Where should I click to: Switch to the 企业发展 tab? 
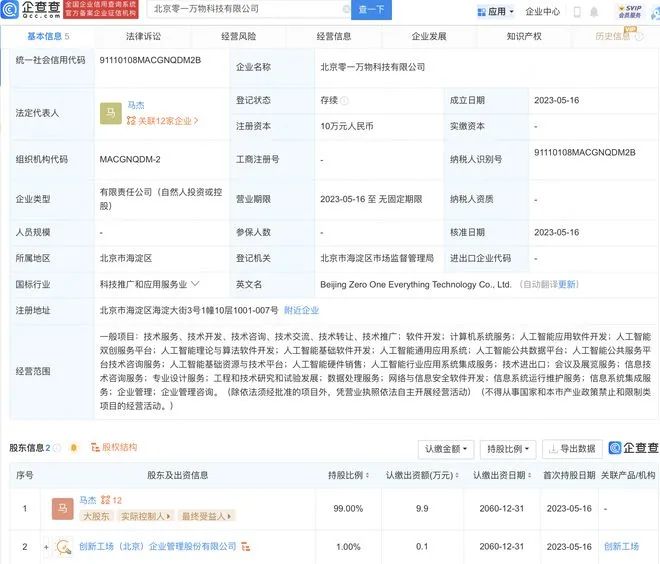(x=429, y=36)
